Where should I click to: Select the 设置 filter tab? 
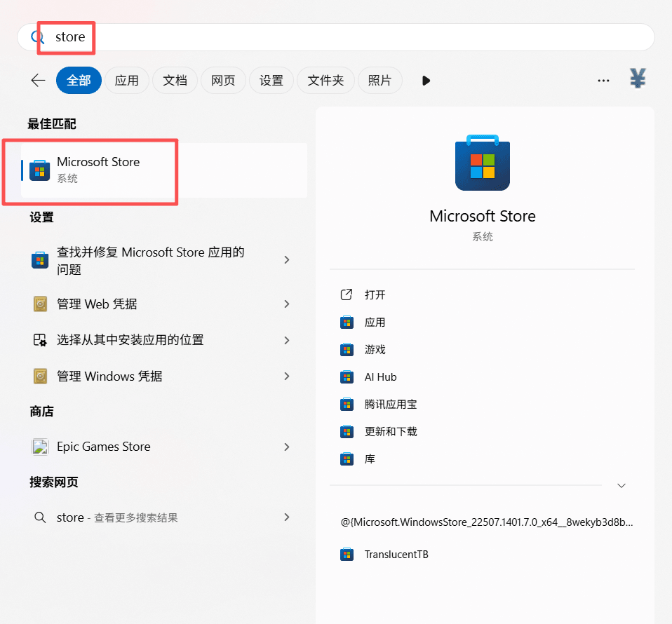coord(271,81)
